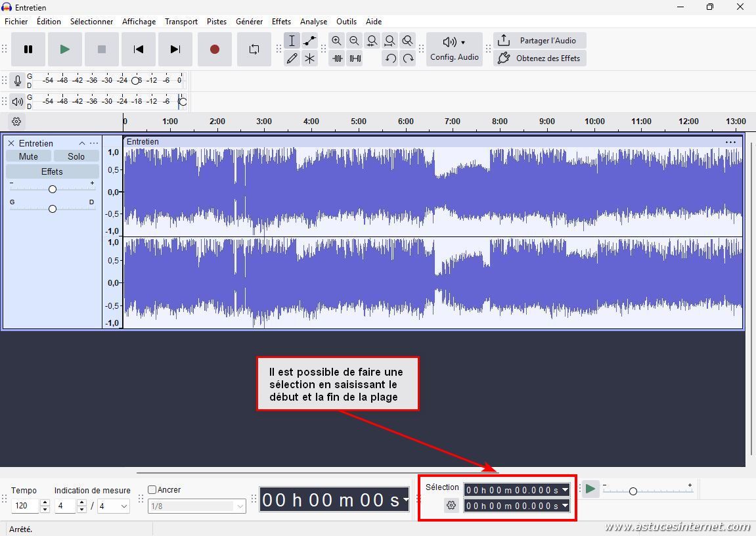Open the Générer menu
756x536 pixels.
click(249, 21)
